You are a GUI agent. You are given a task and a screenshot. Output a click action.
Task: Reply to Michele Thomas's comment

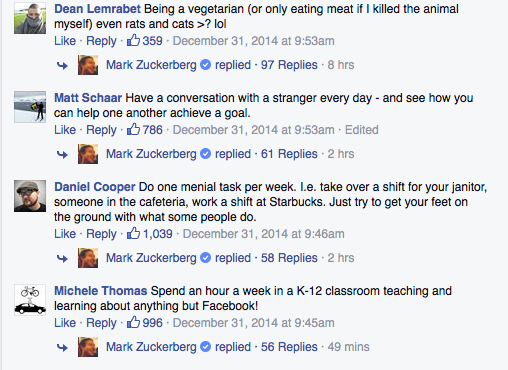tap(101, 323)
